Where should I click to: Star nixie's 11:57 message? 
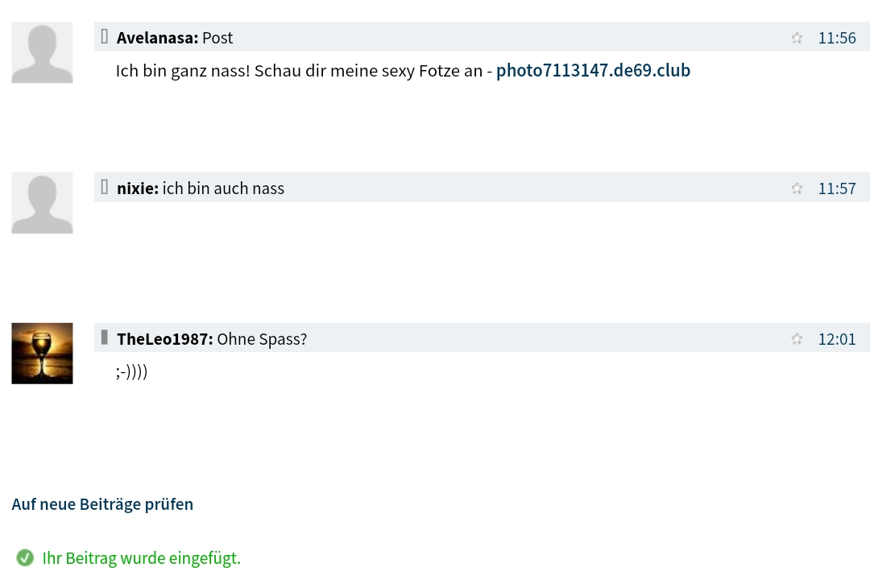[797, 188]
